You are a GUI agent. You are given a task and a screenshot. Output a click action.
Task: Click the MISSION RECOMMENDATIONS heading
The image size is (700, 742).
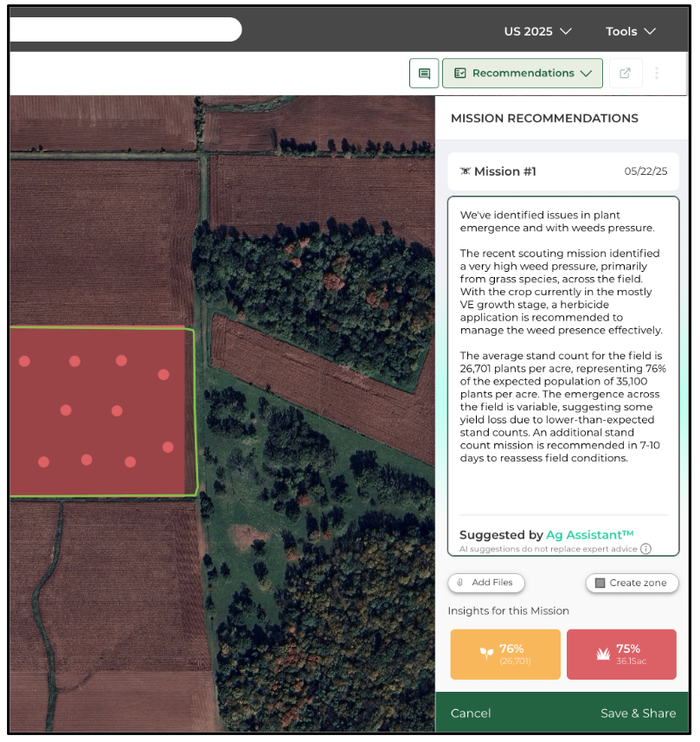pyautogui.click(x=544, y=119)
